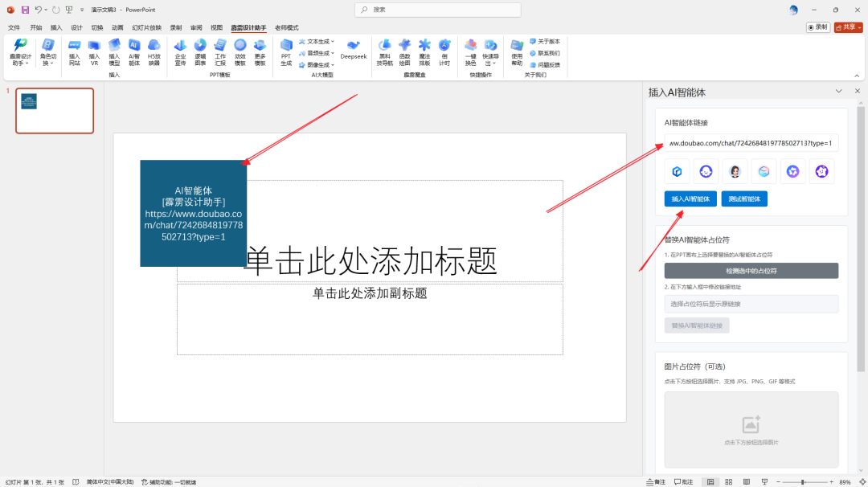Toggle the 批注 comments pane

click(684, 482)
